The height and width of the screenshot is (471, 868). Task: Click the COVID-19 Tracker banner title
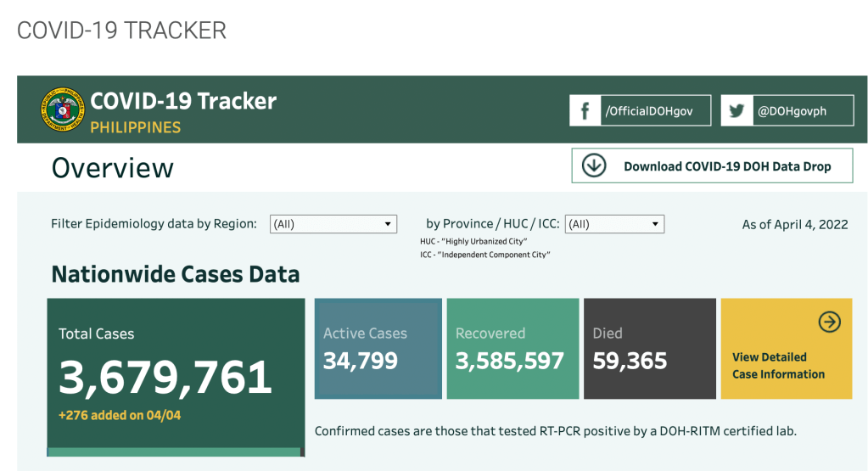click(183, 101)
